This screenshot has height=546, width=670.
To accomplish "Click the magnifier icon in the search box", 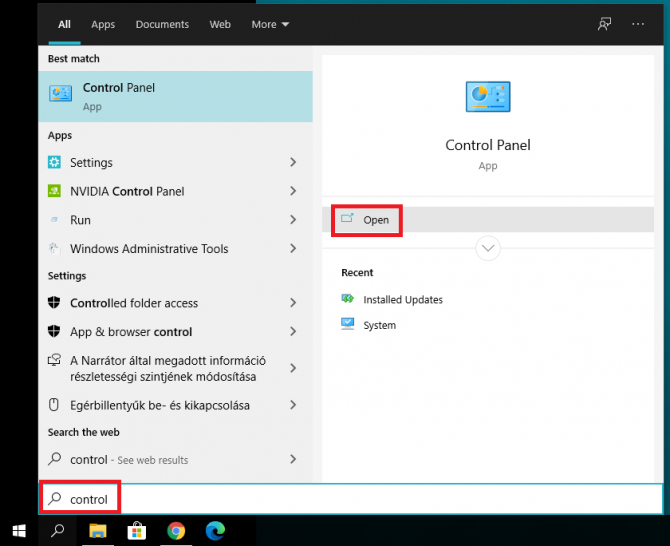I will (55, 499).
